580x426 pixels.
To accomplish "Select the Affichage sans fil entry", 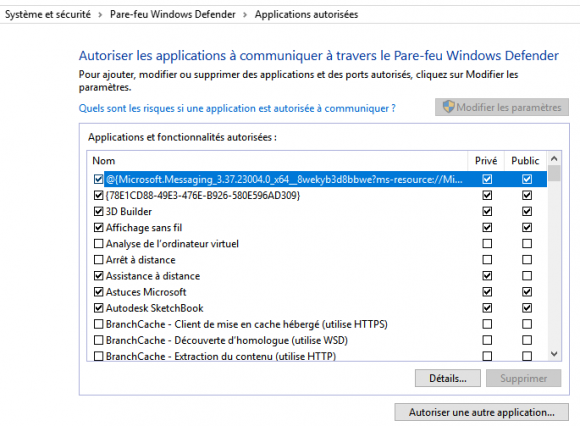I will point(144,227).
